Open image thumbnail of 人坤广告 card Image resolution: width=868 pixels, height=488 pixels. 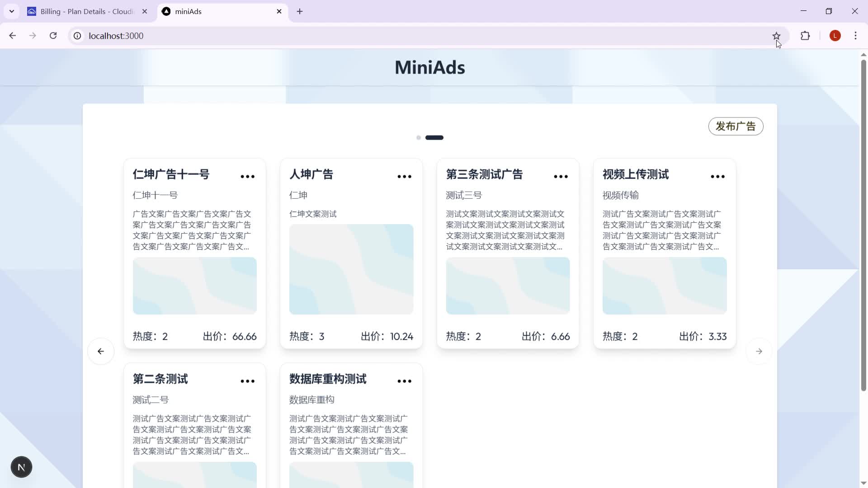(x=351, y=269)
